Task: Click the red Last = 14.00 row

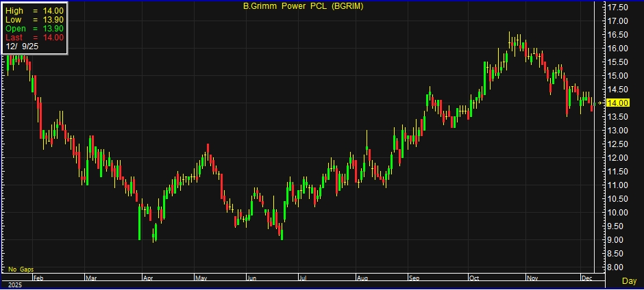Action: [34, 38]
